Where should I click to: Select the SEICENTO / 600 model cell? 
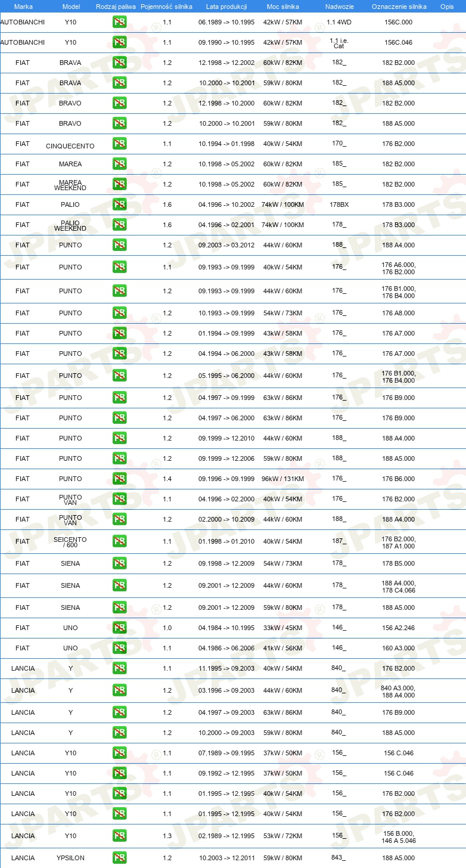pos(70,542)
